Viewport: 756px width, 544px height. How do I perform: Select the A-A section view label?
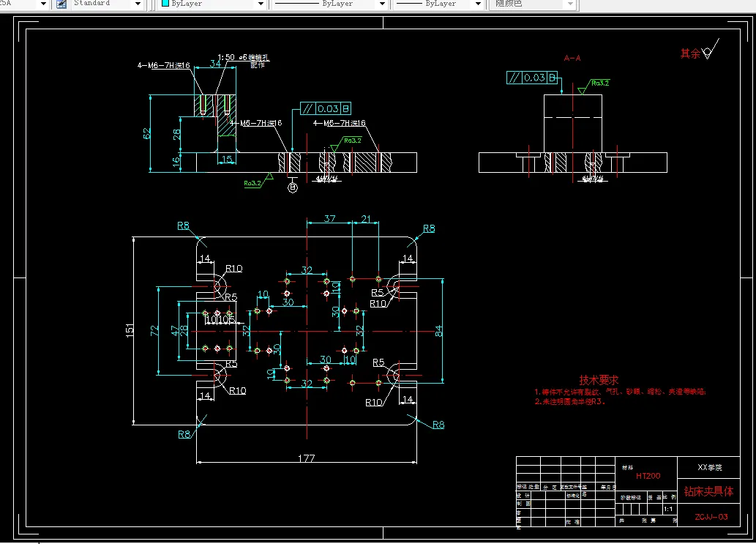point(572,59)
